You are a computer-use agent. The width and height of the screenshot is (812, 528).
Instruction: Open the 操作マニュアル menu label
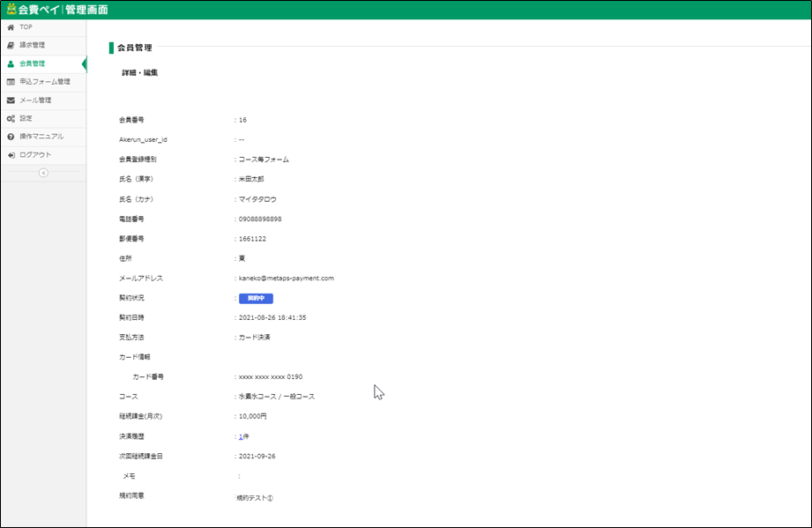[x=42, y=137]
